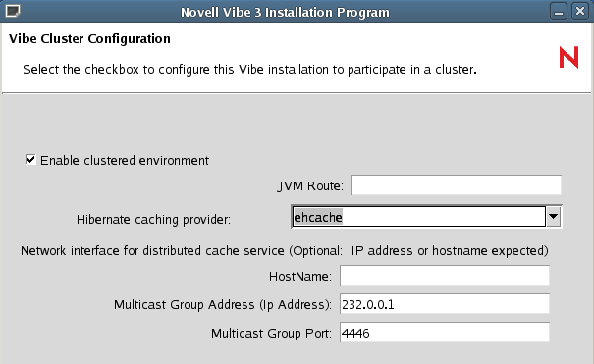Click inside the JVM Route field
594x364 pixels.
tap(457, 185)
